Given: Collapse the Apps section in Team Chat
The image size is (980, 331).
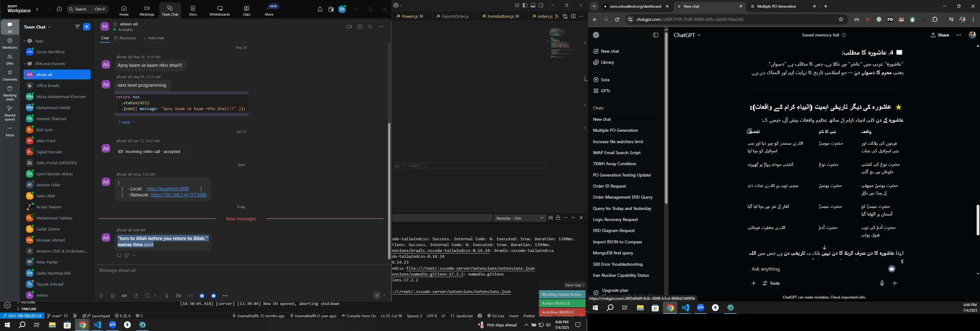Looking at the screenshot, I should 25,41.
